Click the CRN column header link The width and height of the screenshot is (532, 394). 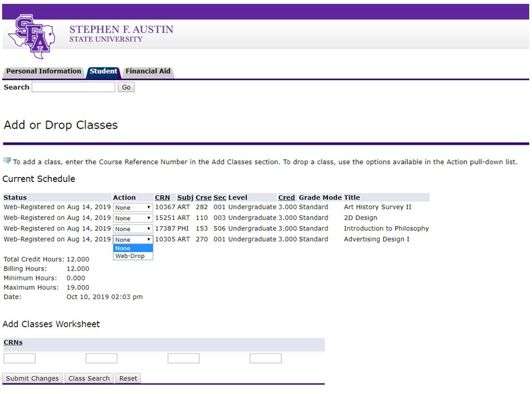162,198
